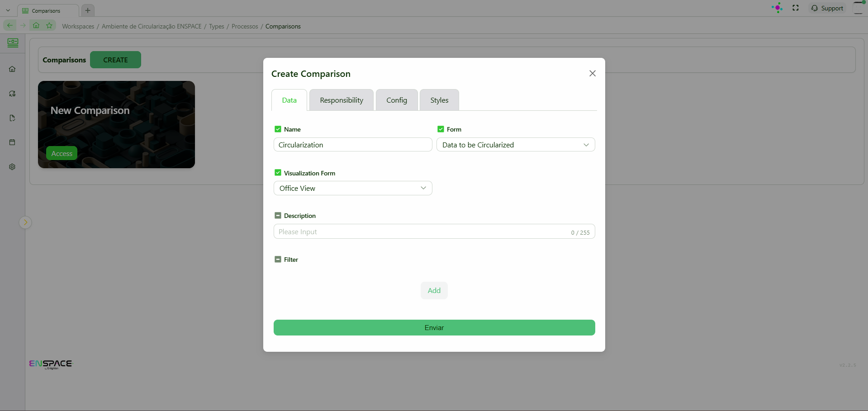
Task: Toggle the Form checkbox
Action: [441, 129]
